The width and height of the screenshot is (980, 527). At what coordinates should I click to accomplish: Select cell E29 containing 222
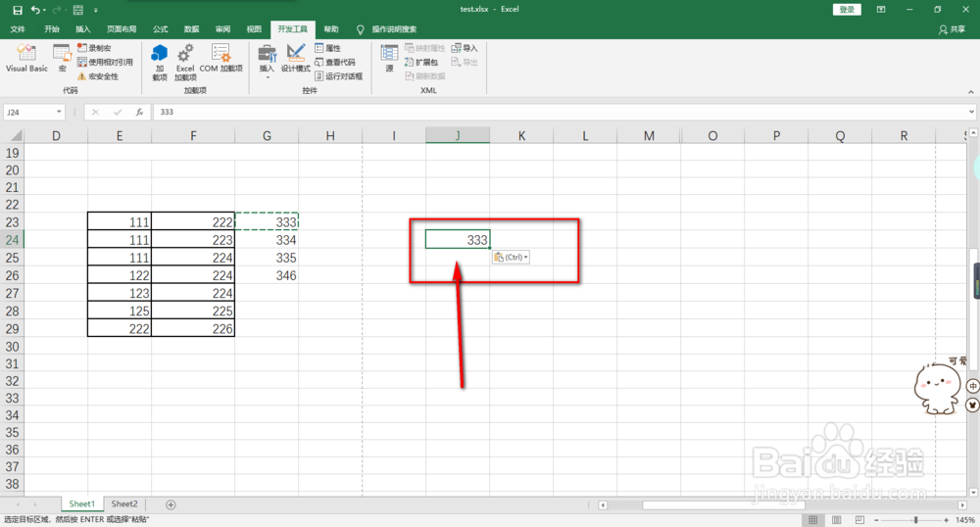120,328
